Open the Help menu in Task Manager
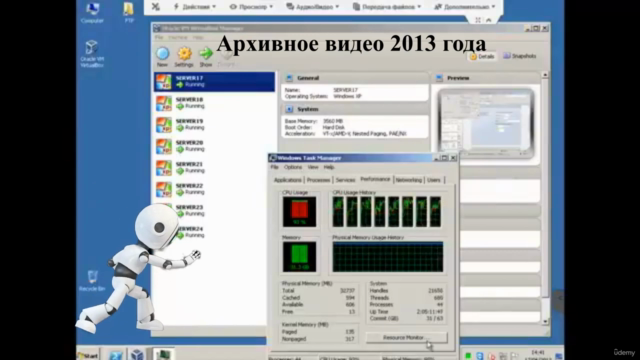The image size is (640, 360). coord(329,167)
